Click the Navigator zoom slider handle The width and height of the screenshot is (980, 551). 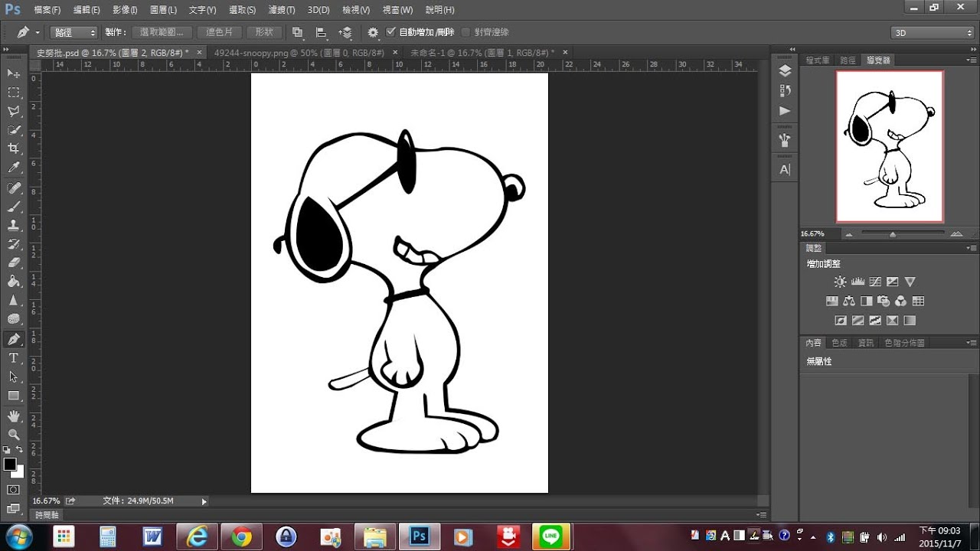[x=893, y=234]
